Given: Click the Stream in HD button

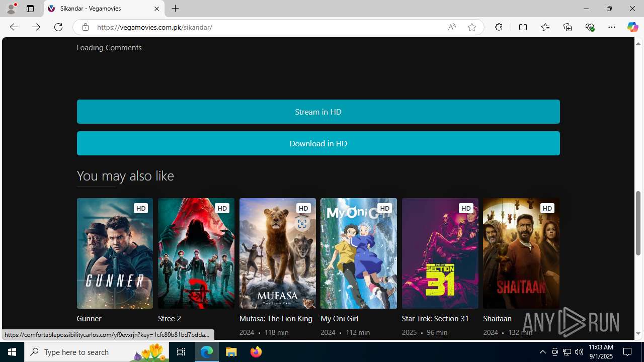Looking at the screenshot, I should tap(318, 112).
